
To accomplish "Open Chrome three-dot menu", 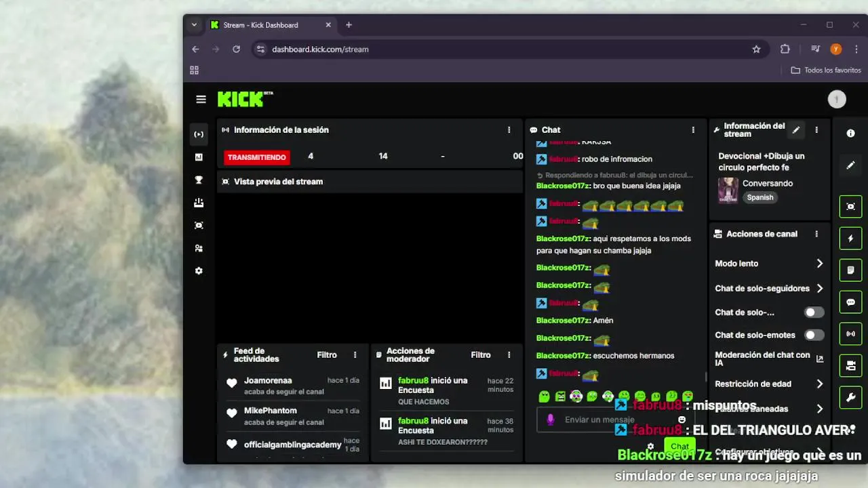I will click(856, 49).
